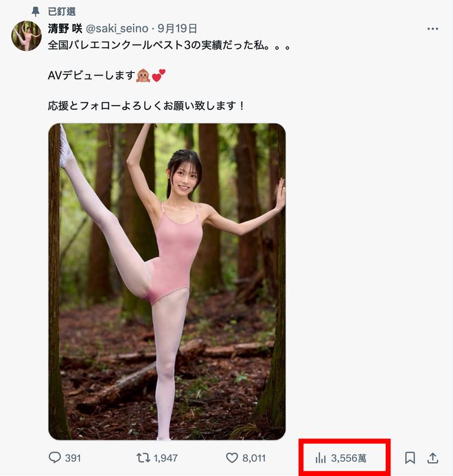Open the view analytics bar chart icon
453x476 pixels.
coord(320,457)
